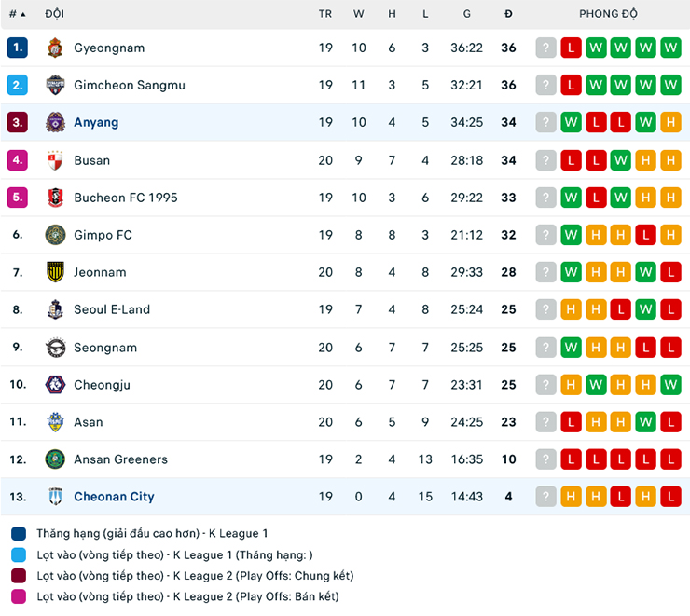Open the Seongnam team name

[x=105, y=348]
